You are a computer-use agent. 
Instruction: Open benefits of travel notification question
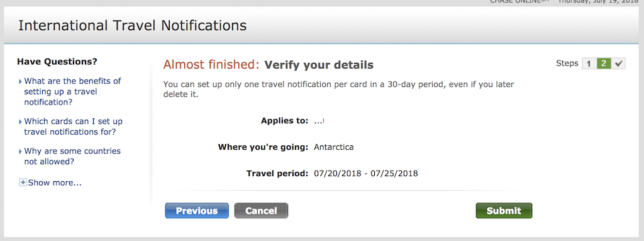pyautogui.click(x=73, y=91)
